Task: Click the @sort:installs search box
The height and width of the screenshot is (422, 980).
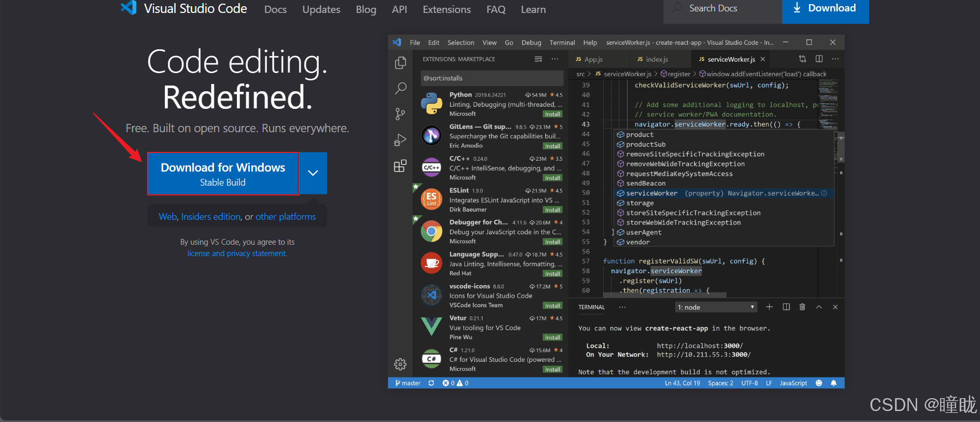Action: pyautogui.click(x=492, y=78)
